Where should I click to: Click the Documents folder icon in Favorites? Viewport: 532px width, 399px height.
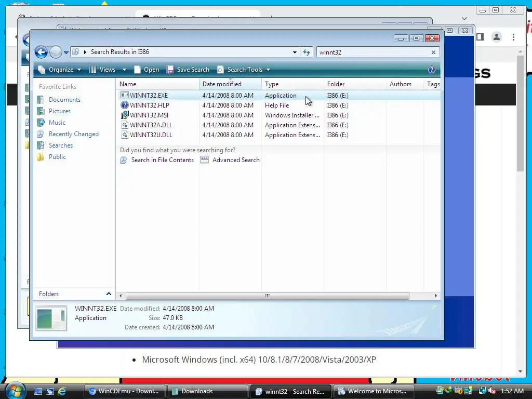41,99
